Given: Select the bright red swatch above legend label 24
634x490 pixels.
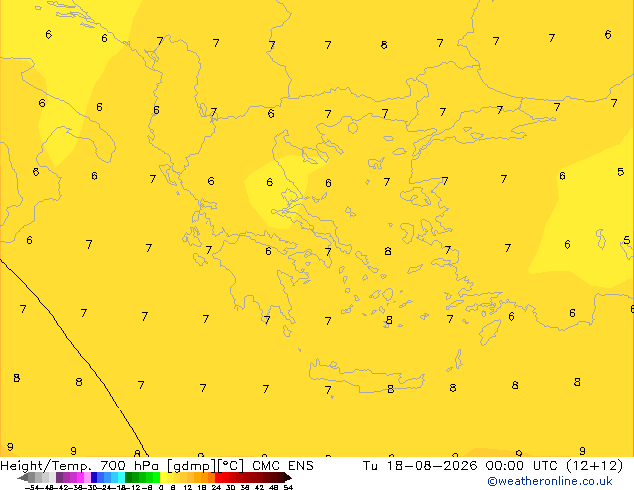Looking at the screenshot, I should click(x=218, y=477).
